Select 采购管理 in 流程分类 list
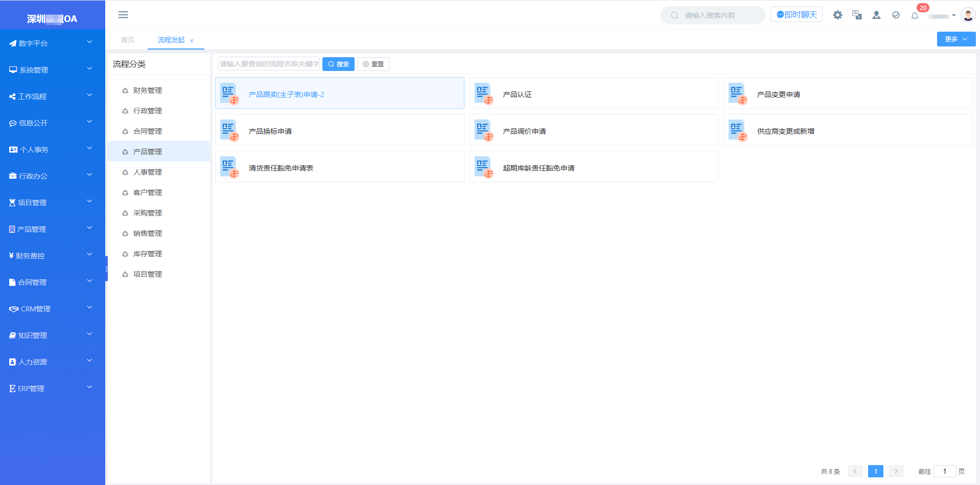 (x=159, y=213)
